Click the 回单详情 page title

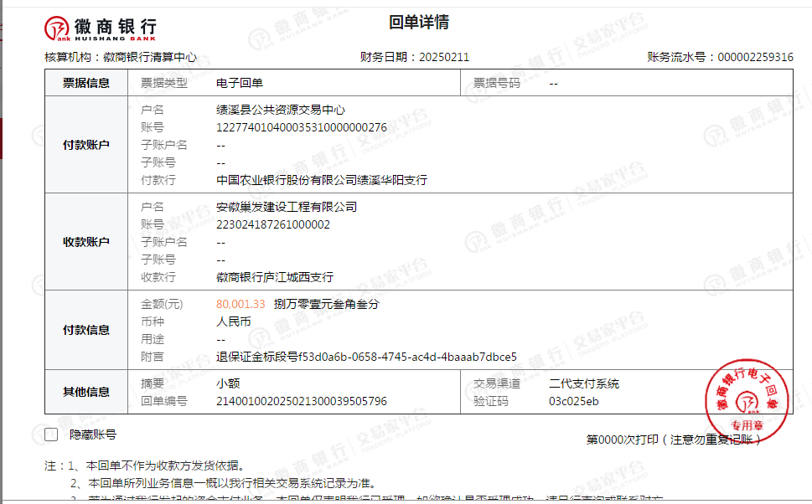[x=419, y=23]
